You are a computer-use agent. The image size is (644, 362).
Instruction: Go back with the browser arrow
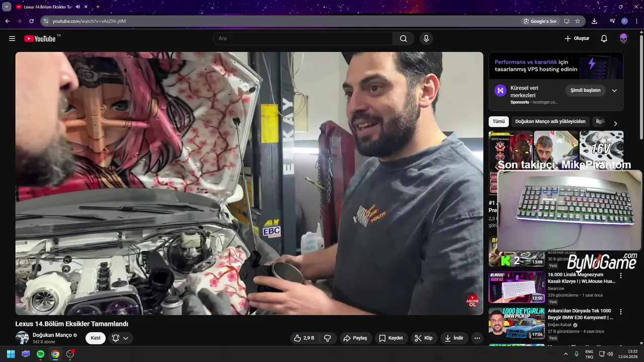(x=7, y=21)
